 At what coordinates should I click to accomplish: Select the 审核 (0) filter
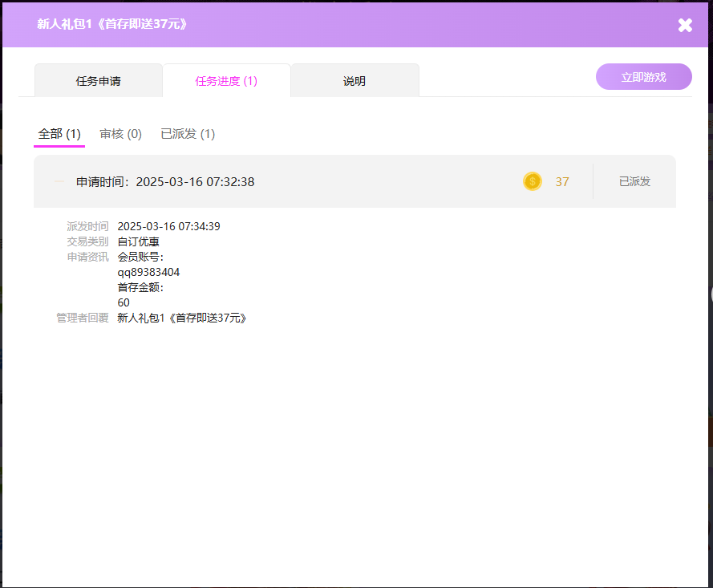click(120, 134)
